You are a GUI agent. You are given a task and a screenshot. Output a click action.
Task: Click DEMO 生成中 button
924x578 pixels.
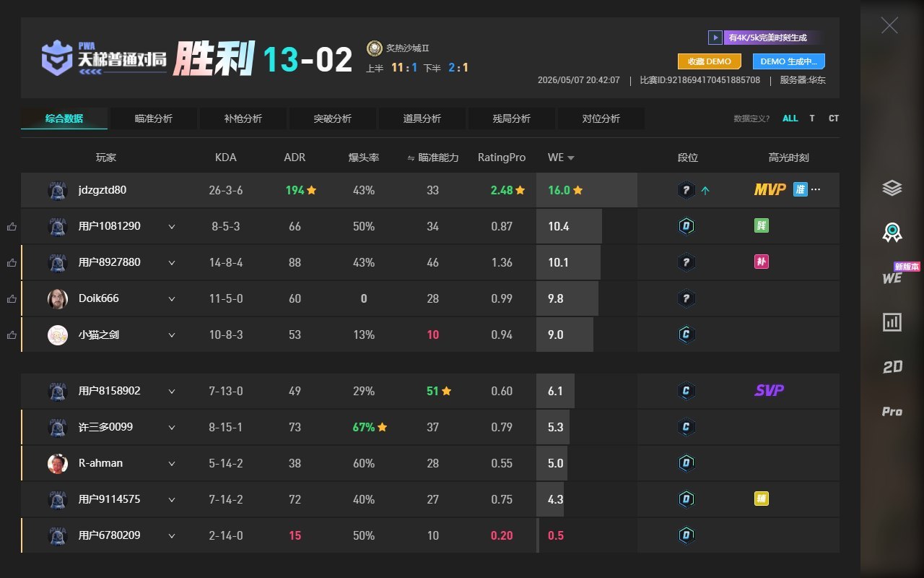[789, 61]
